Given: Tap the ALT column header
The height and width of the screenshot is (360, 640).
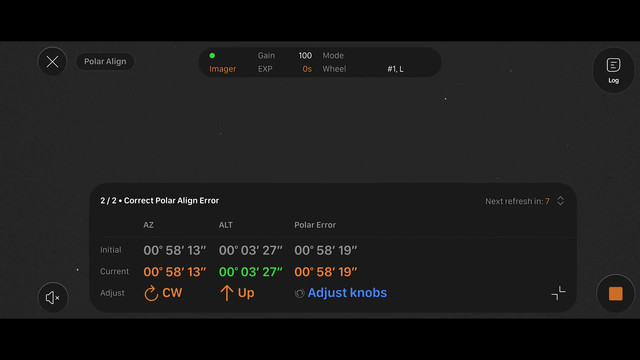Looking at the screenshot, I should point(226,225).
